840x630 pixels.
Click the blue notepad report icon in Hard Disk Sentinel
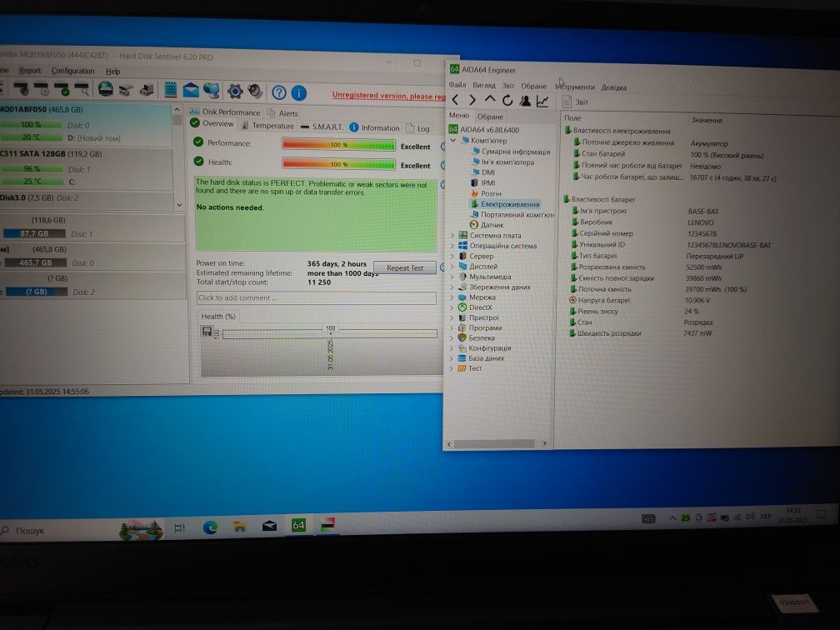pyautogui.click(x=170, y=89)
